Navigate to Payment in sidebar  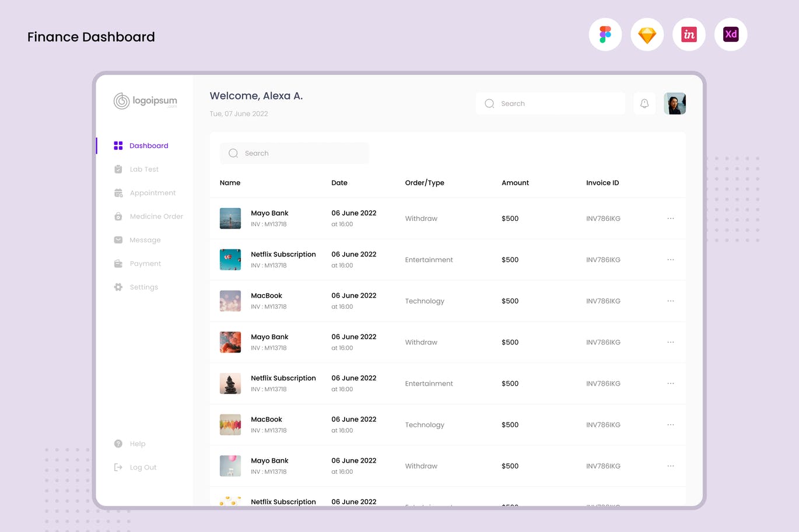[145, 263]
